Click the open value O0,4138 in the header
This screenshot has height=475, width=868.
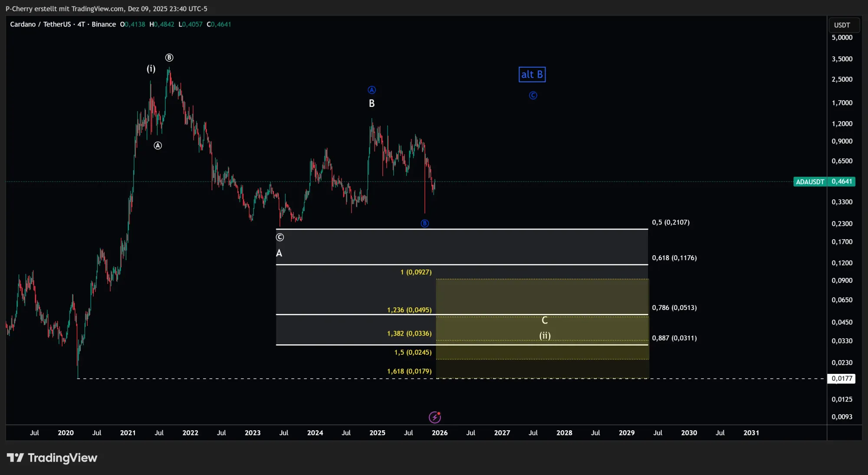click(x=132, y=24)
